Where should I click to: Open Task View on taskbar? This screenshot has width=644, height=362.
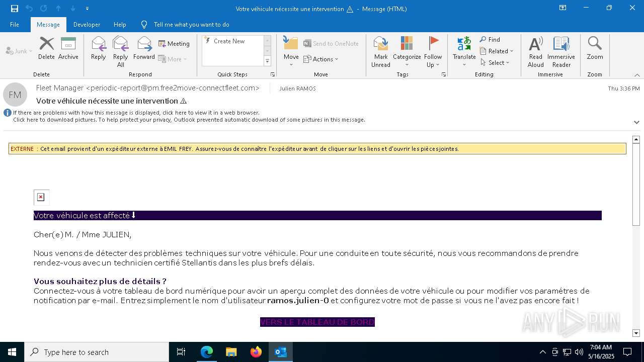[x=181, y=352]
